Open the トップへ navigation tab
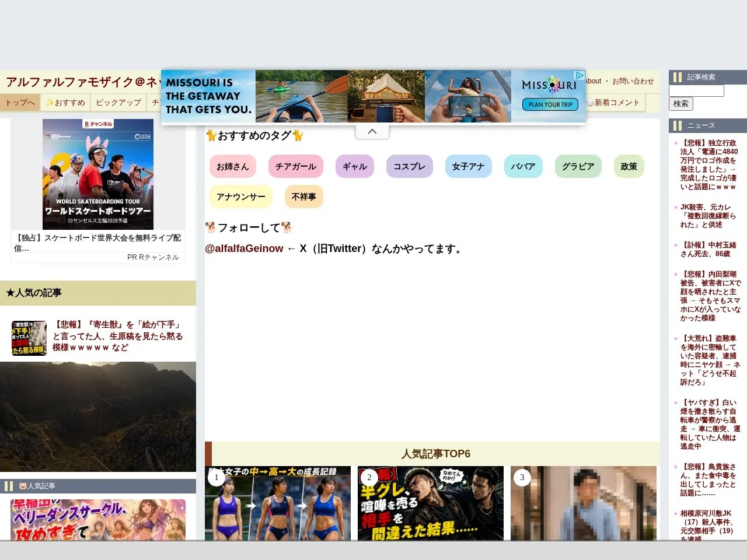The width and height of the screenshot is (747, 560). coord(20,103)
